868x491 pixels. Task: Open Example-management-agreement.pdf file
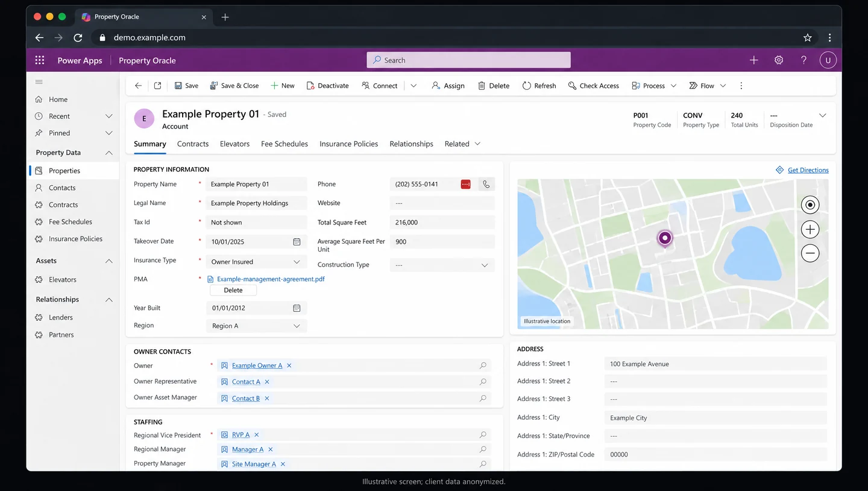click(x=271, y=279)
